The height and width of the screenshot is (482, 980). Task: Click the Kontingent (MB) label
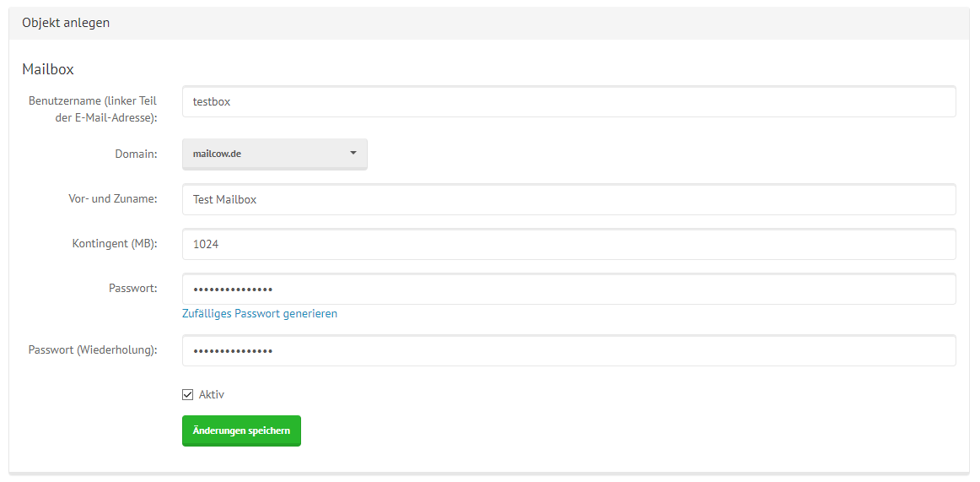pos(115,243)
